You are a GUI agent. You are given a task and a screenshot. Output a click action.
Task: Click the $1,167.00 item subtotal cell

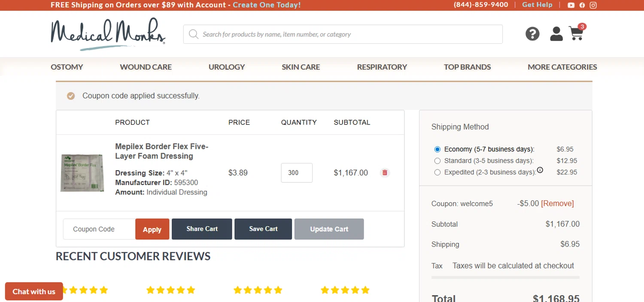click(351, 173)
